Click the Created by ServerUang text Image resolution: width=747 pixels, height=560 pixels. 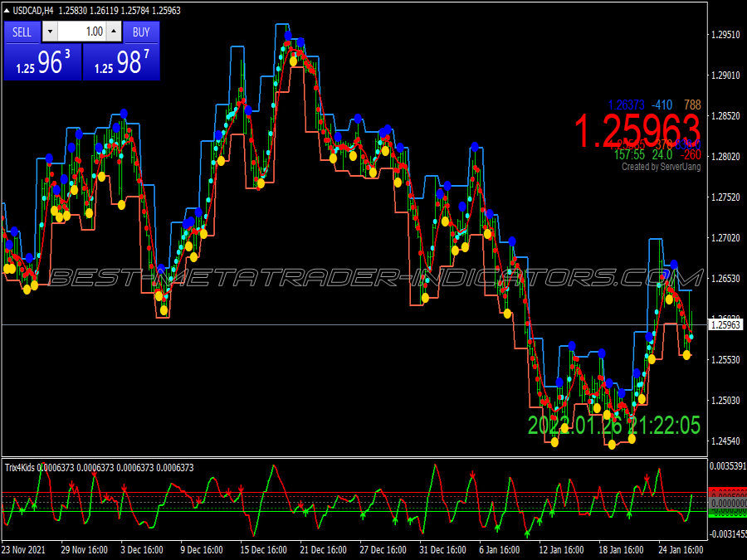(662, 167)
